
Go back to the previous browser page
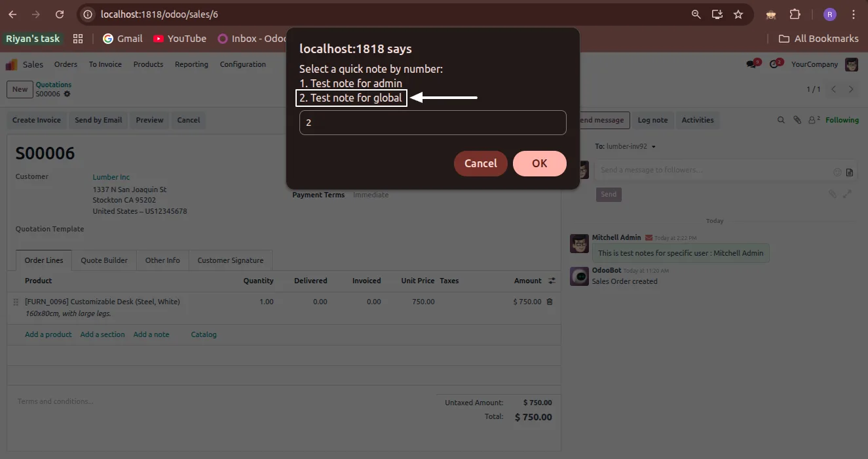(12, 14)
